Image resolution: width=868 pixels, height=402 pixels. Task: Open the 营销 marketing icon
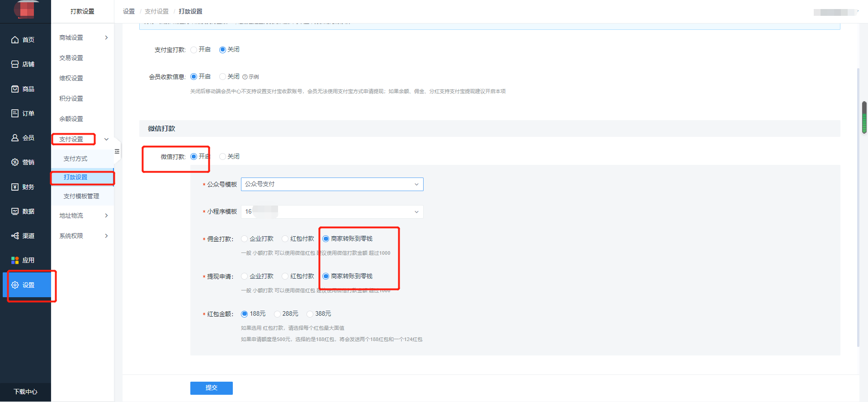(x=15, y=162)
